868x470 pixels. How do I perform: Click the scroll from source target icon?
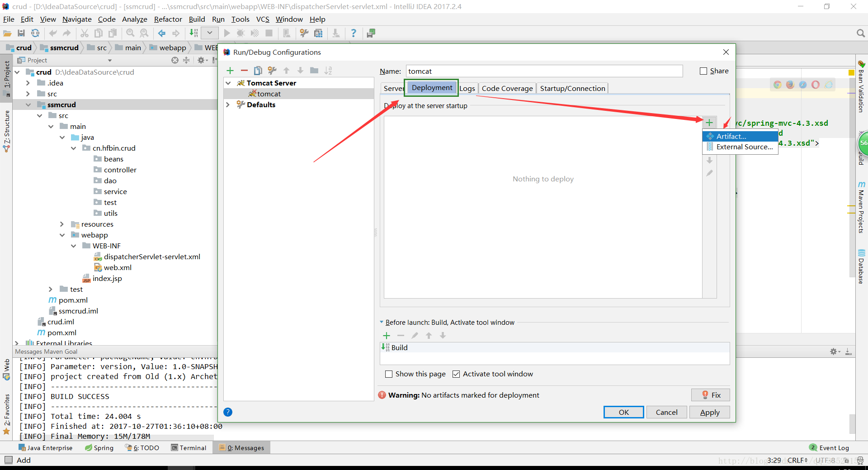point(175,60)
